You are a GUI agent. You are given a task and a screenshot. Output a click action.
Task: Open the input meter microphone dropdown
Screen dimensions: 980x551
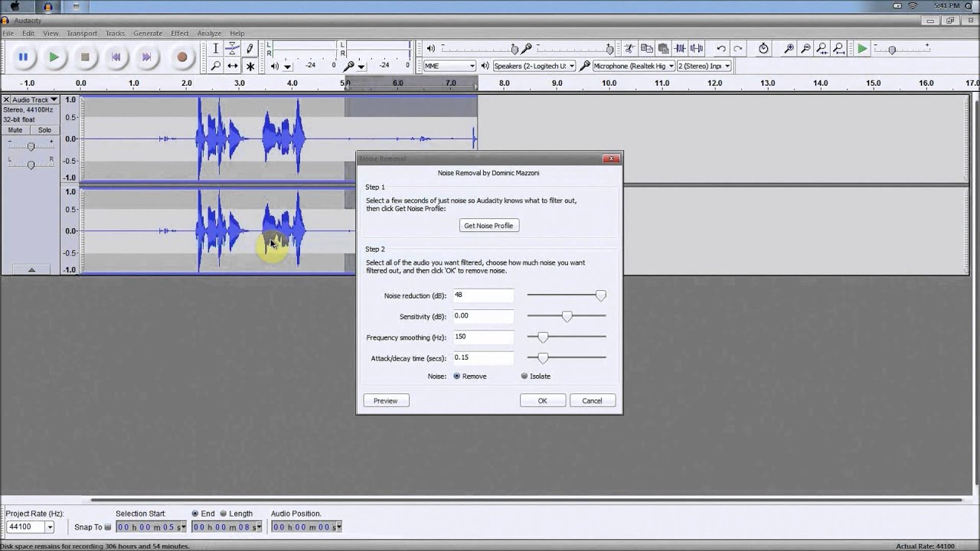coord(360,67)
